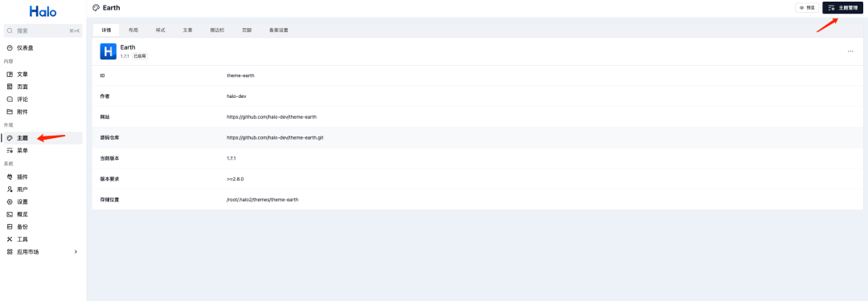Open 用户 users in the sidebar
The height and width of the screenshot is (301, 868).
(23, 189)
